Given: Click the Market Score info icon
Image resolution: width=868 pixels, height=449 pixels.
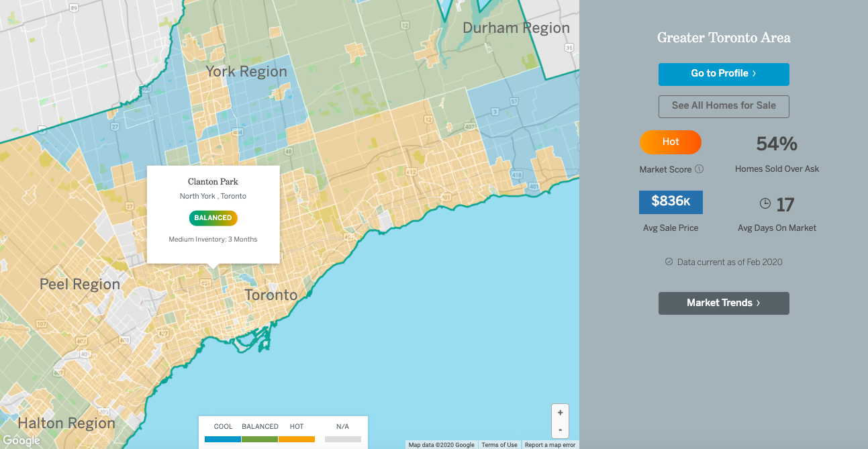Looking at the screenshot, I should coord(700,169).
